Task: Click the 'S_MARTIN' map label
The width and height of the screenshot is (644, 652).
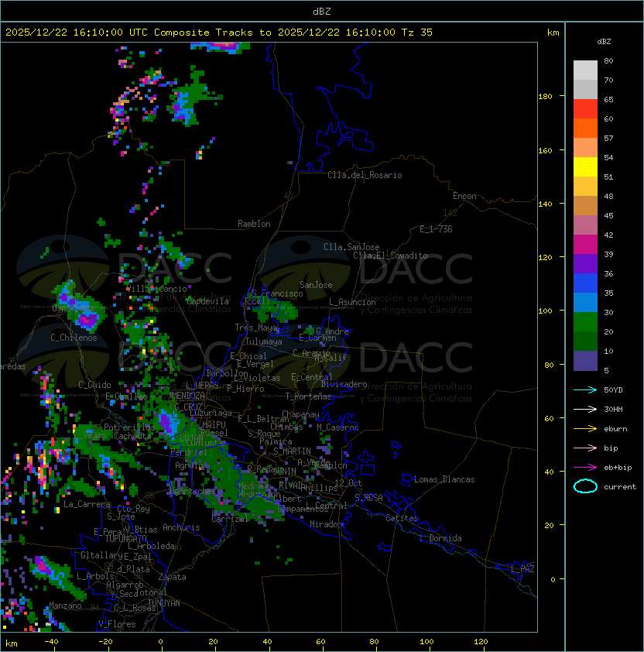Action: 292,451
